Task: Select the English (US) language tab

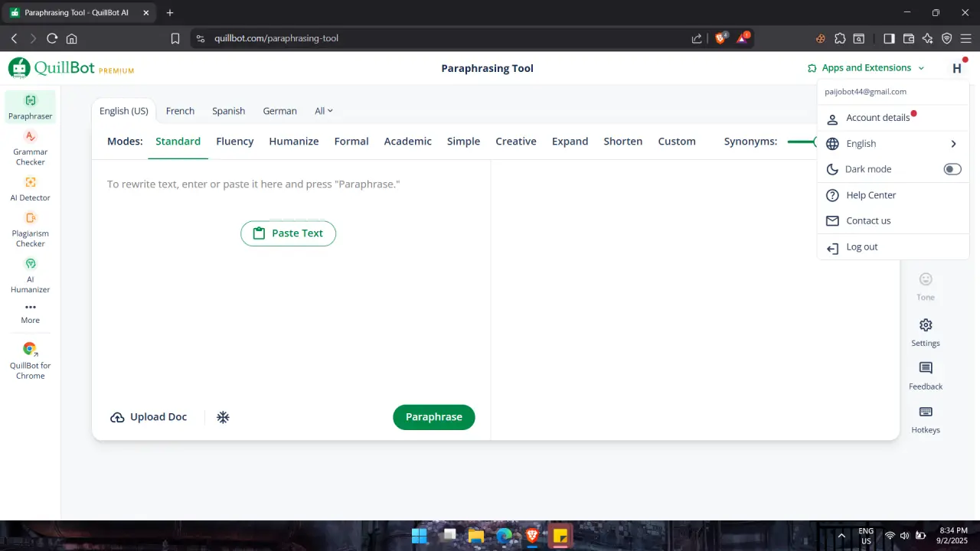Action: coord(124,111)
